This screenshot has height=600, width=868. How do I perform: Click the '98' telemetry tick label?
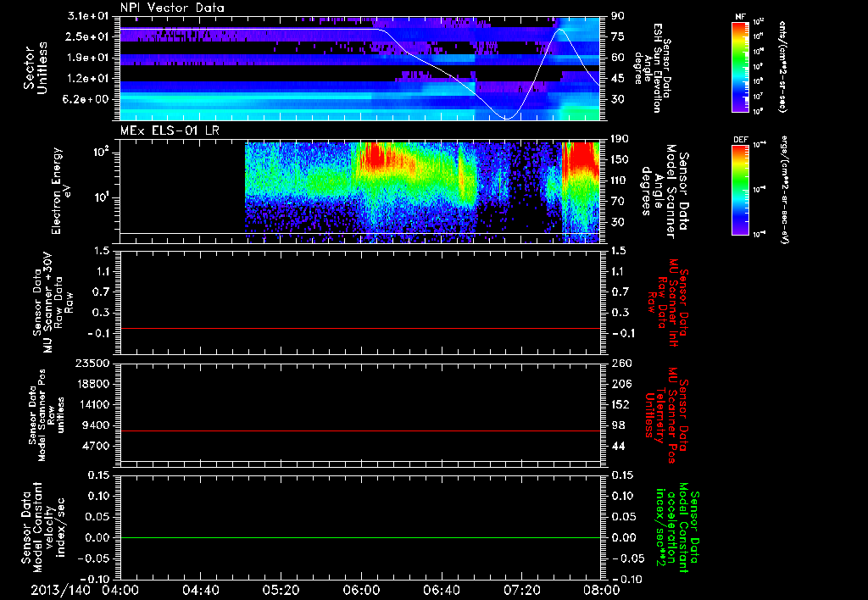pos(618,425)
